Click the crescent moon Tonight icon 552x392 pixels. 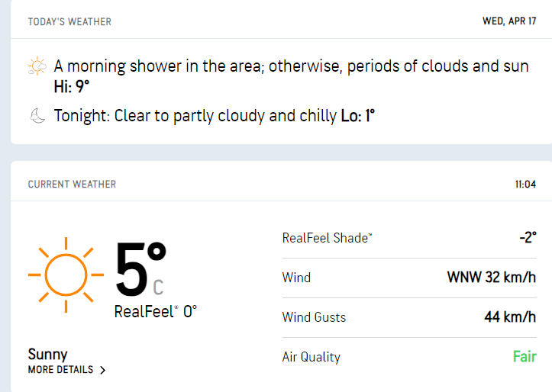click(x=37, y=116)
